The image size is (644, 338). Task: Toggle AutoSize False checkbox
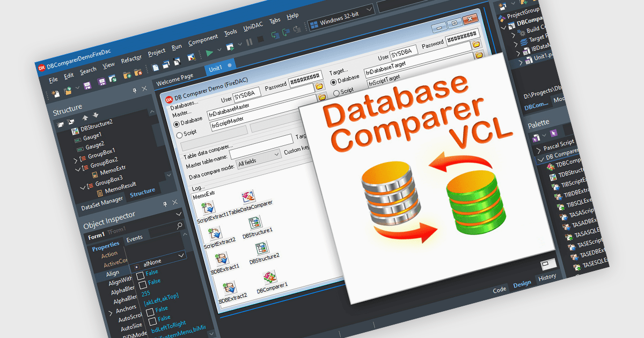point(153,321)
